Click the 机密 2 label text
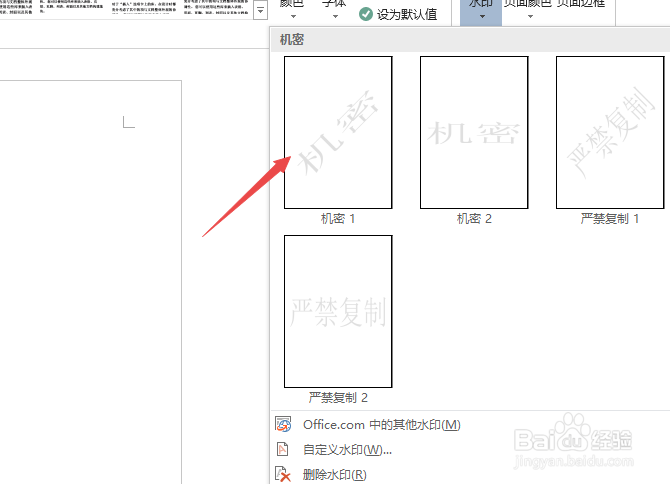 (x=474, y=219)
